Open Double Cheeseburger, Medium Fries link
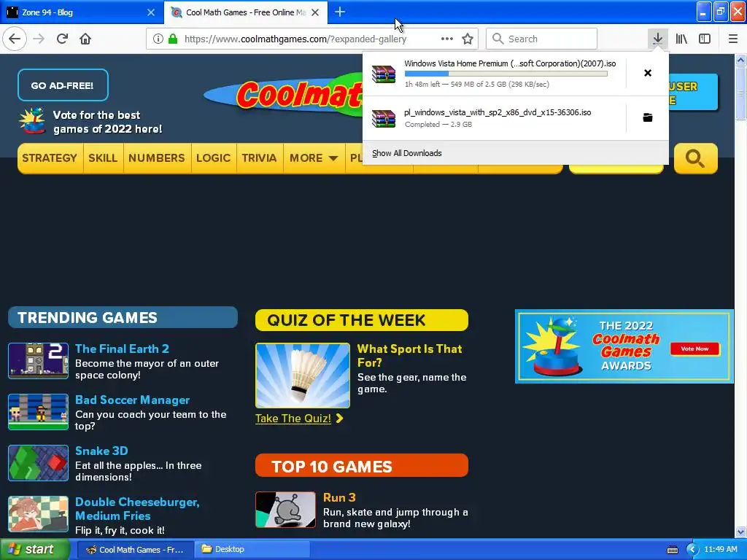Screen dimensions: 747x560 pyautogui.click(x=137, y=508)
